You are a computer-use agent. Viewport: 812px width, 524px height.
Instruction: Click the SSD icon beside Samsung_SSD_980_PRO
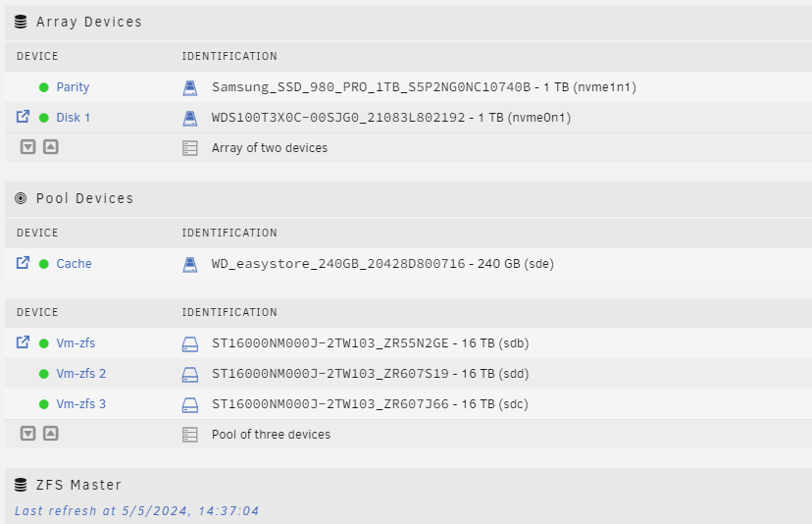tap(190, 88)
